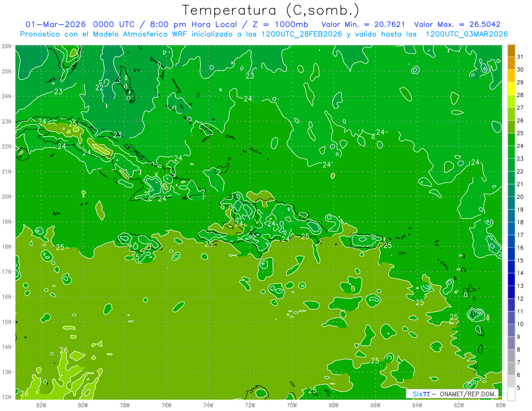Click the '1200UTC_03MAR2026' valid-until time
The height and width of the screenshot is (411, 532).
pyautogui.click(x=466, y=34)
